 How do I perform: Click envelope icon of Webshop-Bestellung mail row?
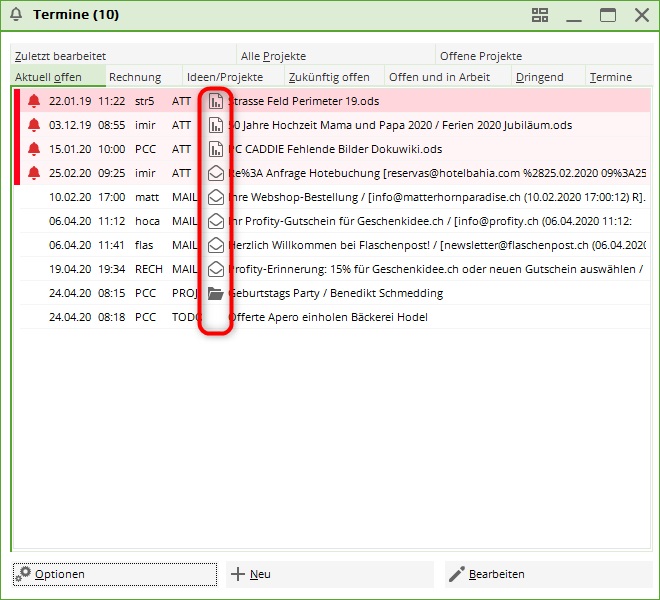pyautogui.click(x=215, y=197)
